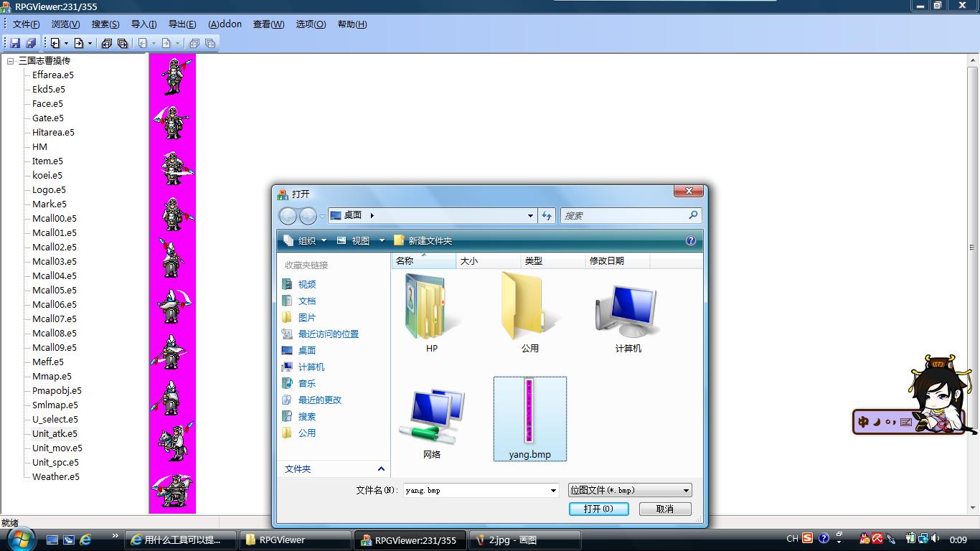Image resolution: width=980 pixels, height=551 pixels.
Task: Open the 查看(W) menu
Action: pos(268,24)
